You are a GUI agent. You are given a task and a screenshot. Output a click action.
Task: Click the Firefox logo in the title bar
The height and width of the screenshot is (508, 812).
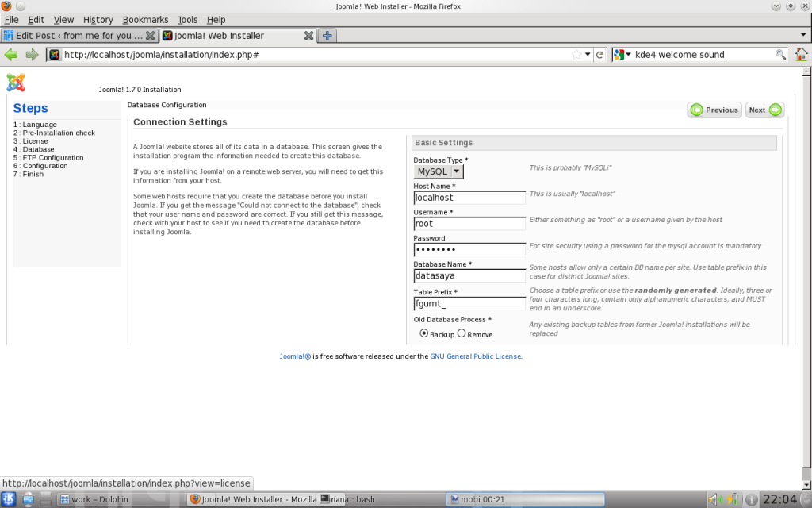click(x=6, y=6)
